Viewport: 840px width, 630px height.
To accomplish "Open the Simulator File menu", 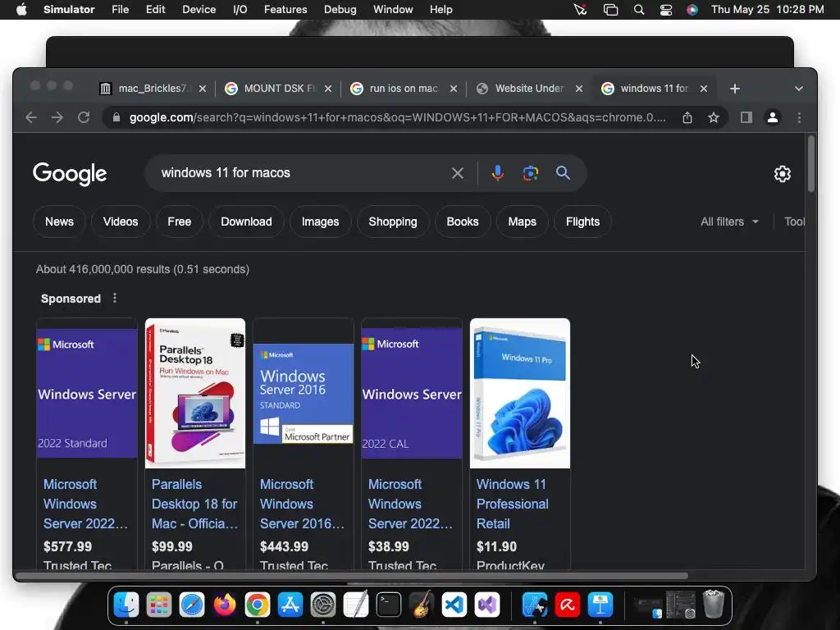I will click(x=120, y=10).
